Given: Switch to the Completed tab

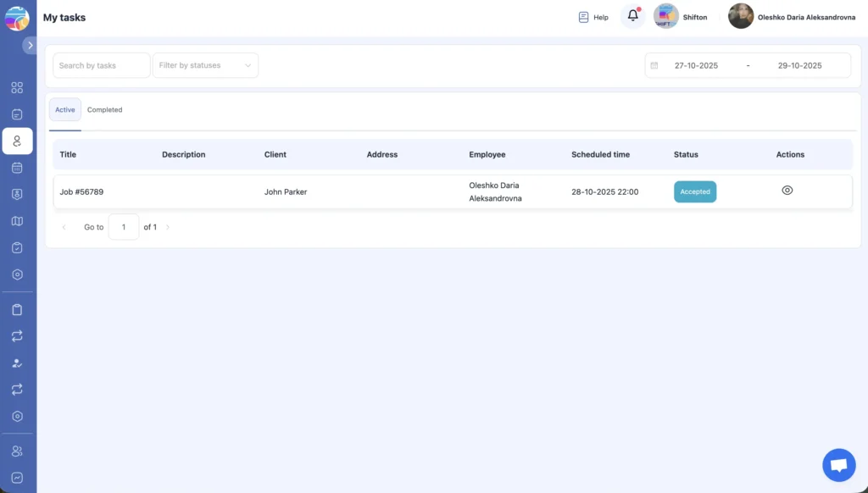Looking at the screenshot, I should [104, 109].
